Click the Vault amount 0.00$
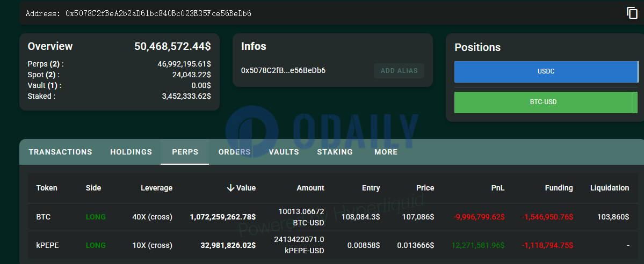 pos(201,85)
